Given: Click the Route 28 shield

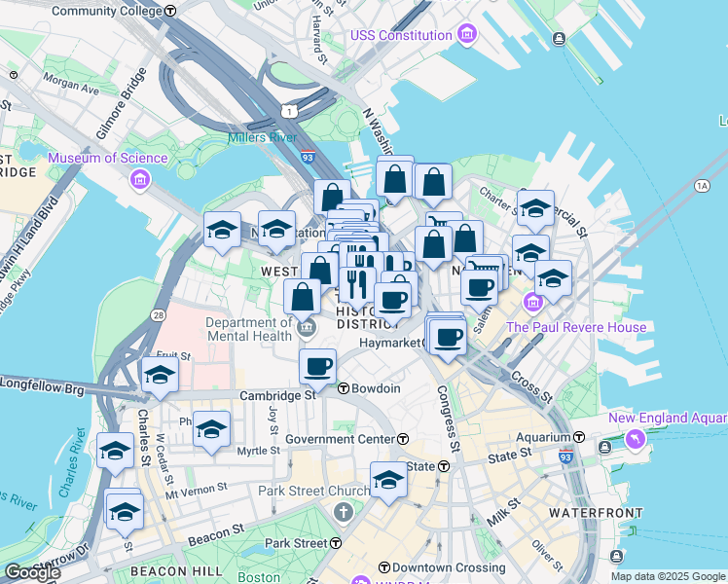Looking at the screenshot, I should pos(159,315).
